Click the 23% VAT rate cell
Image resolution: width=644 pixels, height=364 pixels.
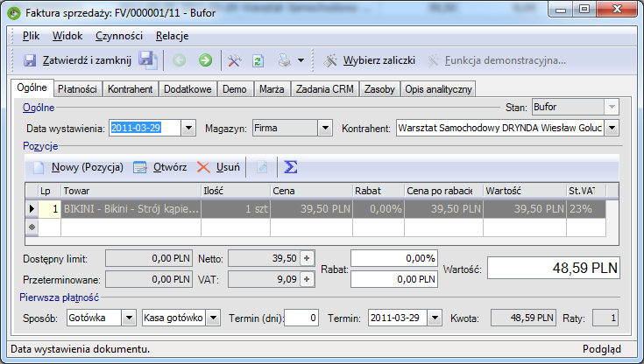point(586,209)
